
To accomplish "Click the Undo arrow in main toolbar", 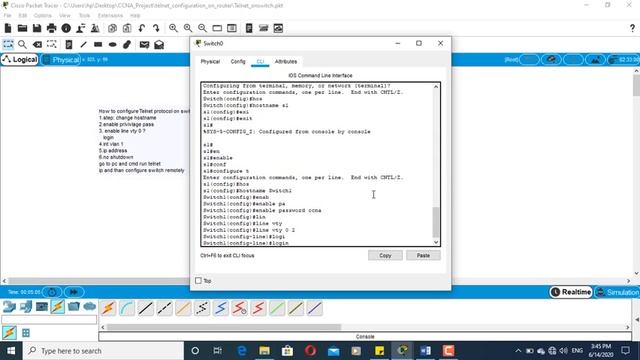I will [142, 28].
